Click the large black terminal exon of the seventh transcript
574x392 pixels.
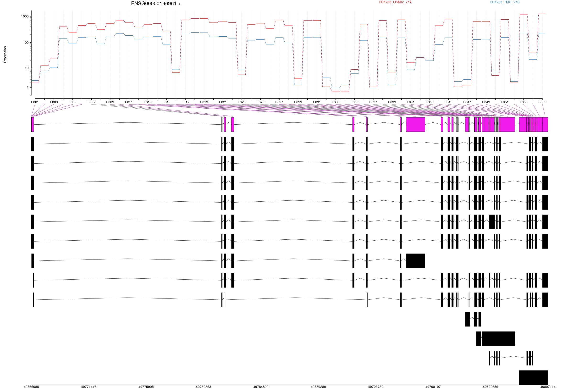tap(416, 261)
